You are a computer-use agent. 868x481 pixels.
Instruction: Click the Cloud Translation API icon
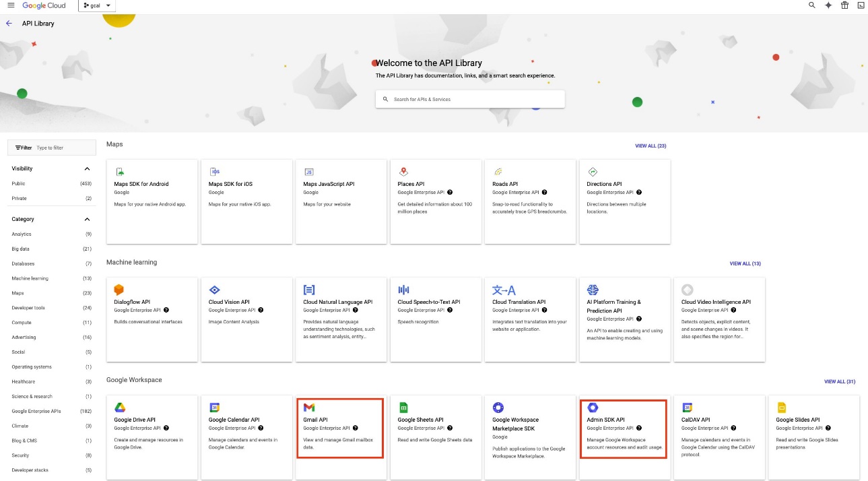tap(504, 290)
